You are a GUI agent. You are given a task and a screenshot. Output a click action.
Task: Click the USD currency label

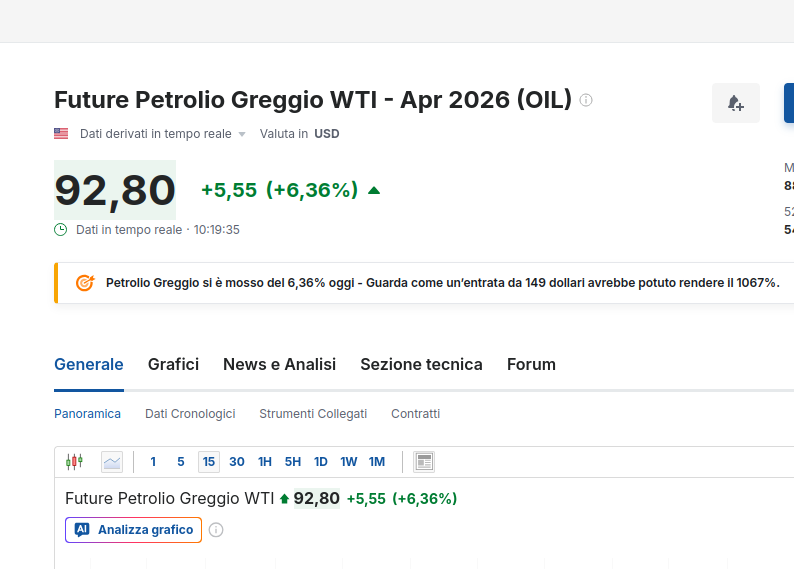click(327, 134)
